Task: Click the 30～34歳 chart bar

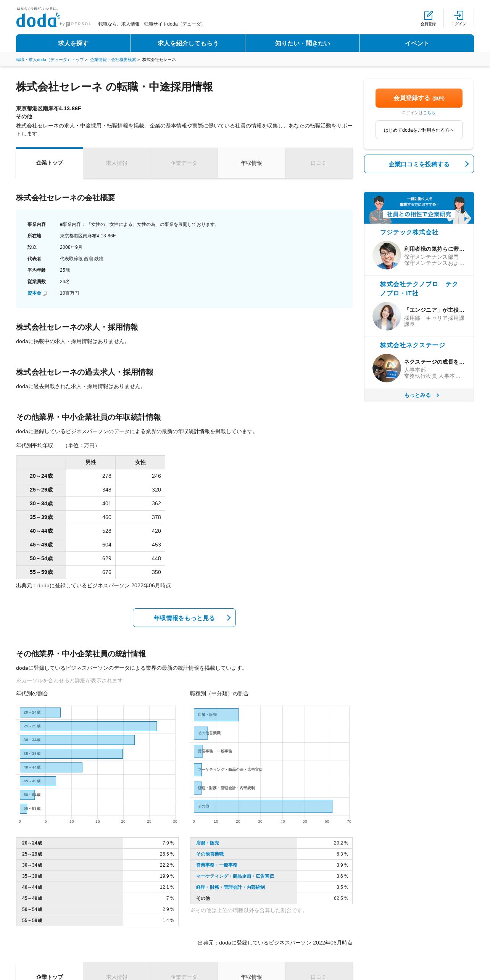Action: pos(77,740)
